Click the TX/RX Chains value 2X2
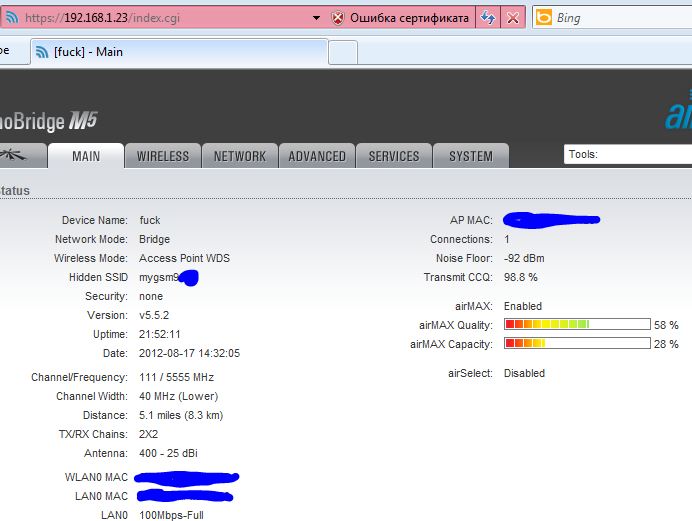This screenshot has width=692, height=521. click(x=148, y=435)
